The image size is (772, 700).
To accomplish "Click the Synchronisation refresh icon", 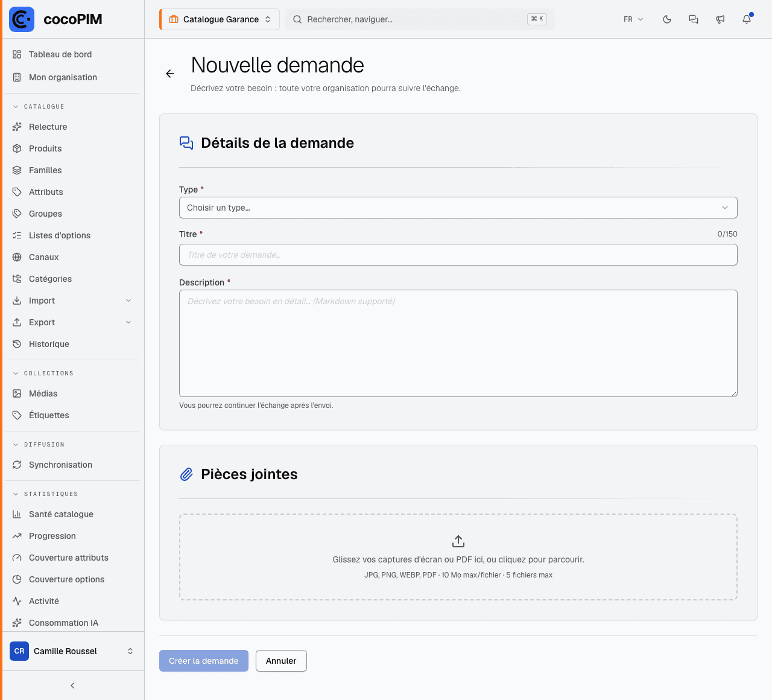I will click(x=17, y=465).
